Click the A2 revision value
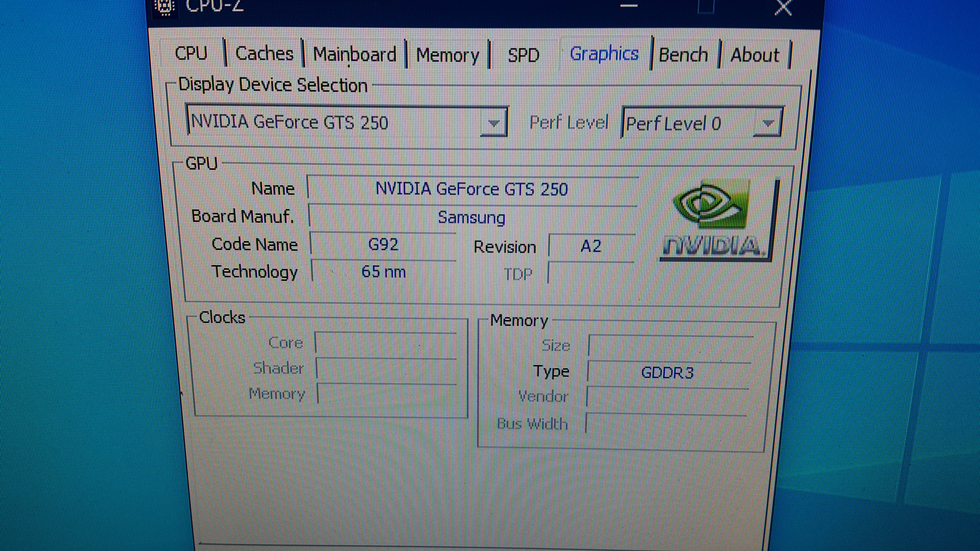Screen dimensions: 980x551 [591, 246]
